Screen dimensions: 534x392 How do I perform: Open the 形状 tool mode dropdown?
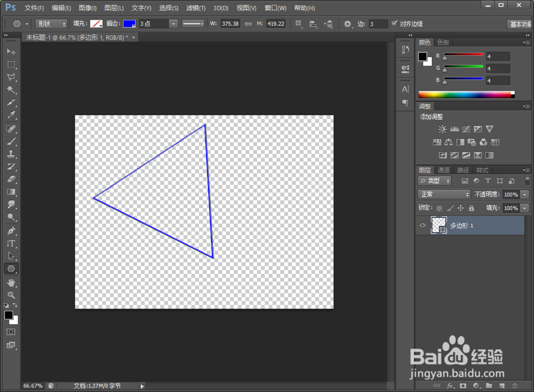click(x=51, y=23)
